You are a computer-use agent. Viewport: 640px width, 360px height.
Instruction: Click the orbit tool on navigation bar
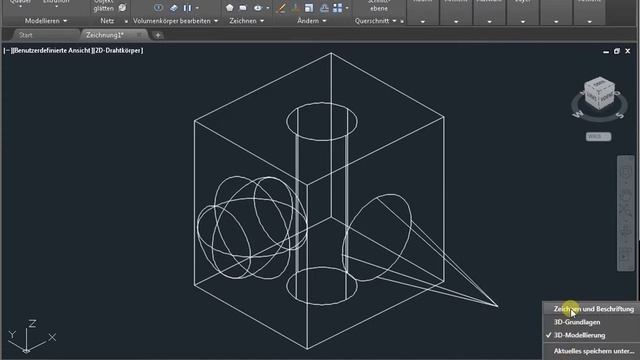tap(625, 232)
